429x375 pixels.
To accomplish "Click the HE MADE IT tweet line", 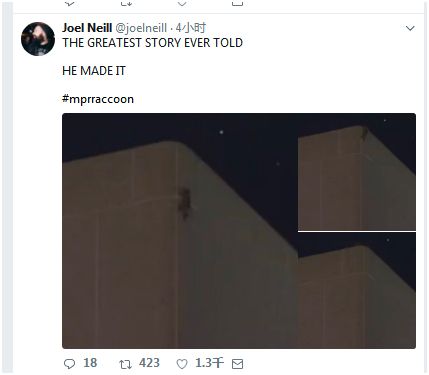I will (94, 71).
